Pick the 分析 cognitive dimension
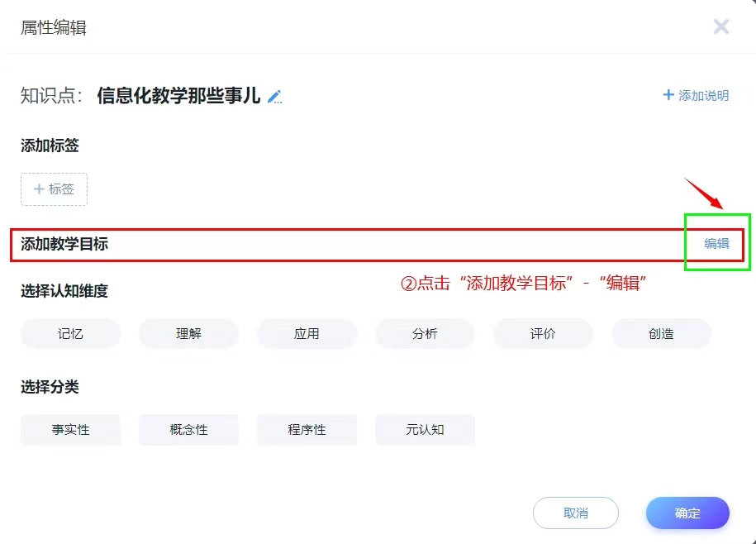 coord(425,334)
